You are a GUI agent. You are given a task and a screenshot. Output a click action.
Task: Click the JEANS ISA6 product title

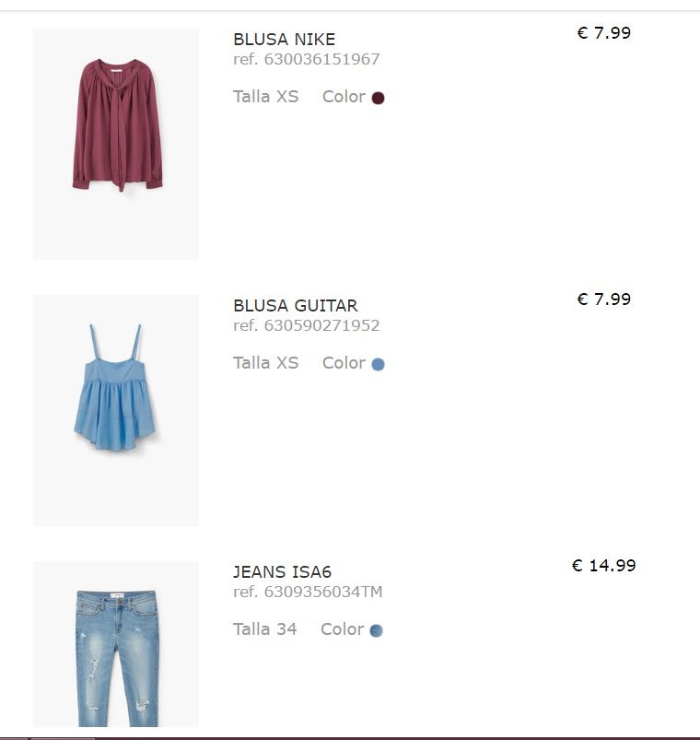coord(282,572)
